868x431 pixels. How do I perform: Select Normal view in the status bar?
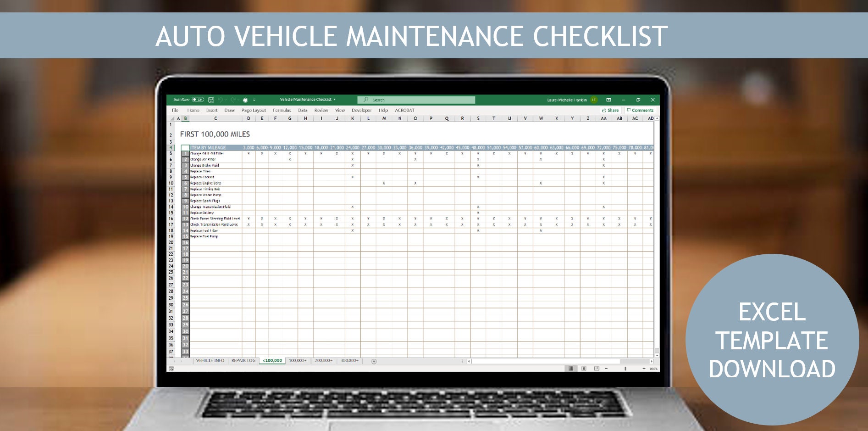[x=571, y=369]
